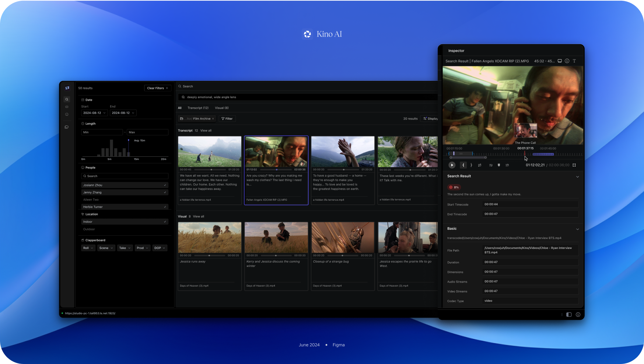Image resolution: width=644 pixels, height=364 pixels.
Task: Select Outdoor location filter
Action: tap(125, 229)
